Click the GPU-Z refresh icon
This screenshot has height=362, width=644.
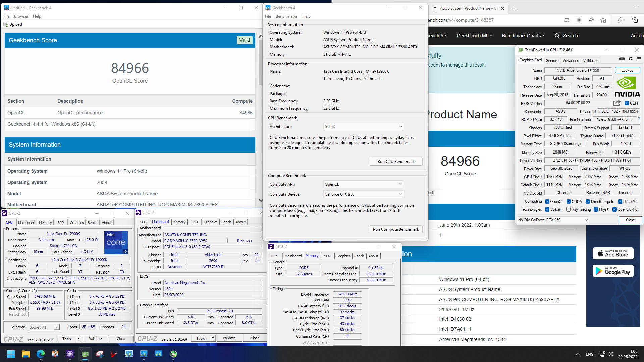630,59
